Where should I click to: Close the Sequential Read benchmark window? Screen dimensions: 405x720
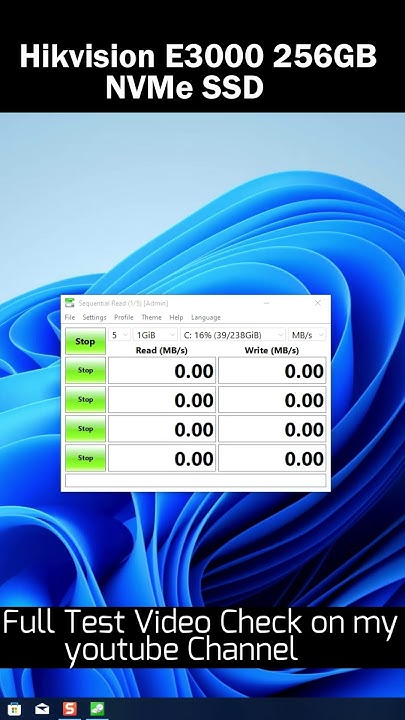[x=318, y=303]
